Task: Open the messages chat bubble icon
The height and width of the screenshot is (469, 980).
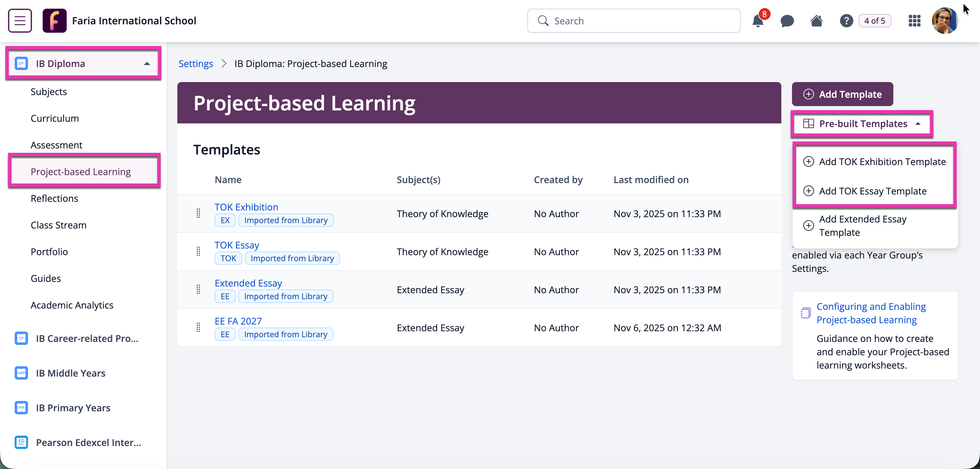Action: tap(787, 21)
